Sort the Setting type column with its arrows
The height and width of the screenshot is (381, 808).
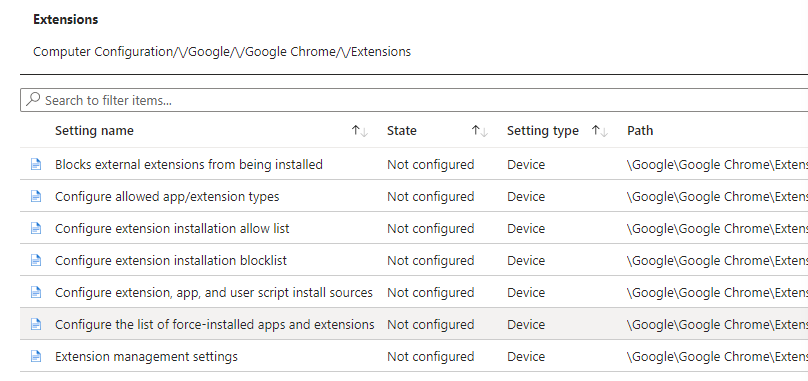[599, 131]
